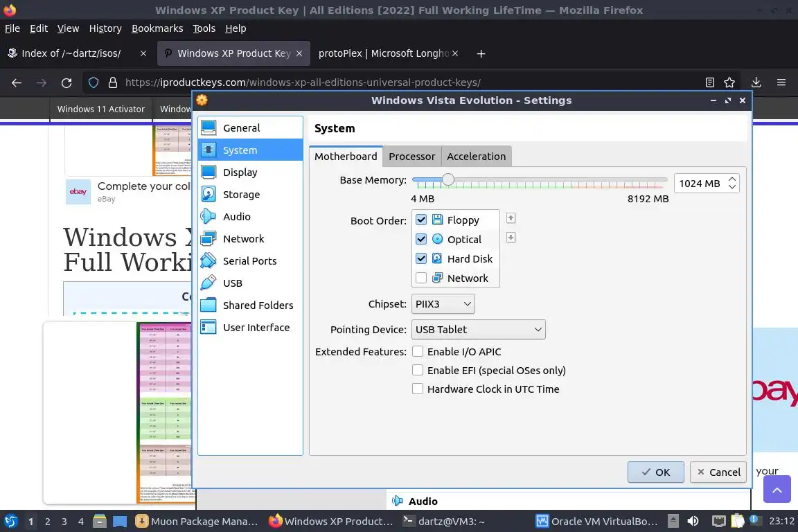Image resolution: width=798 pixels, height=532 pixels.
Task: Uncheck Optical in boot order
Action: click(x=421, y=239)
